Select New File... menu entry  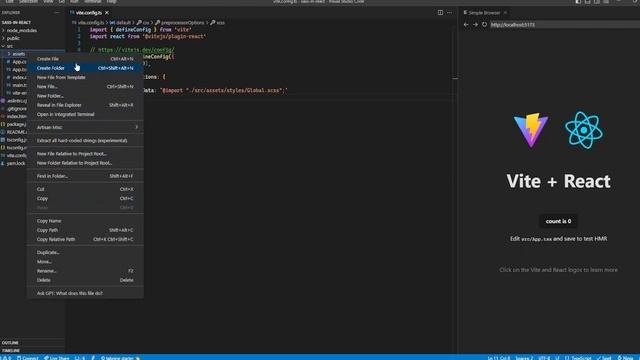tap(85, 87)
